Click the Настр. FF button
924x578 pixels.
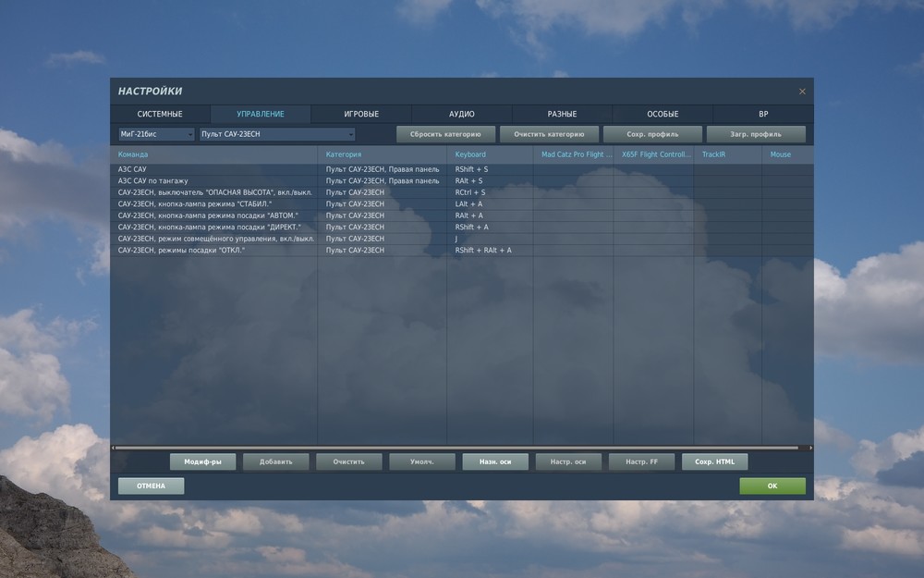[641, 461]
